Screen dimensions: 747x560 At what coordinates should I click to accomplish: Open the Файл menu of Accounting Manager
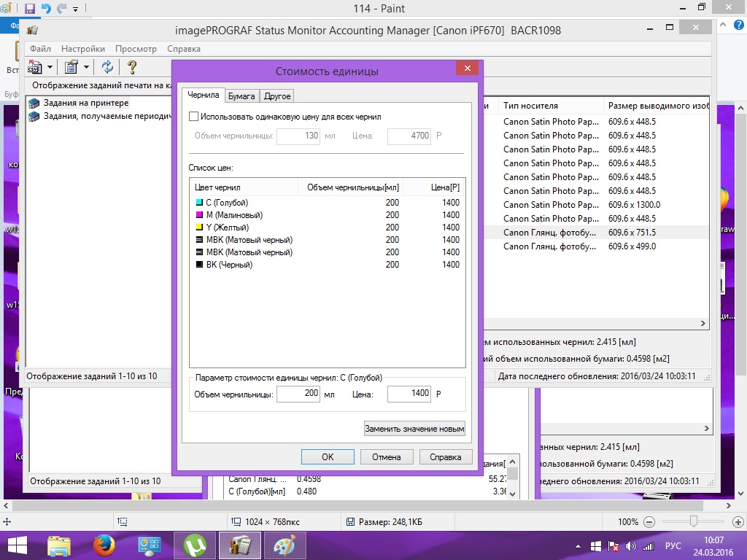pos(41,49)
